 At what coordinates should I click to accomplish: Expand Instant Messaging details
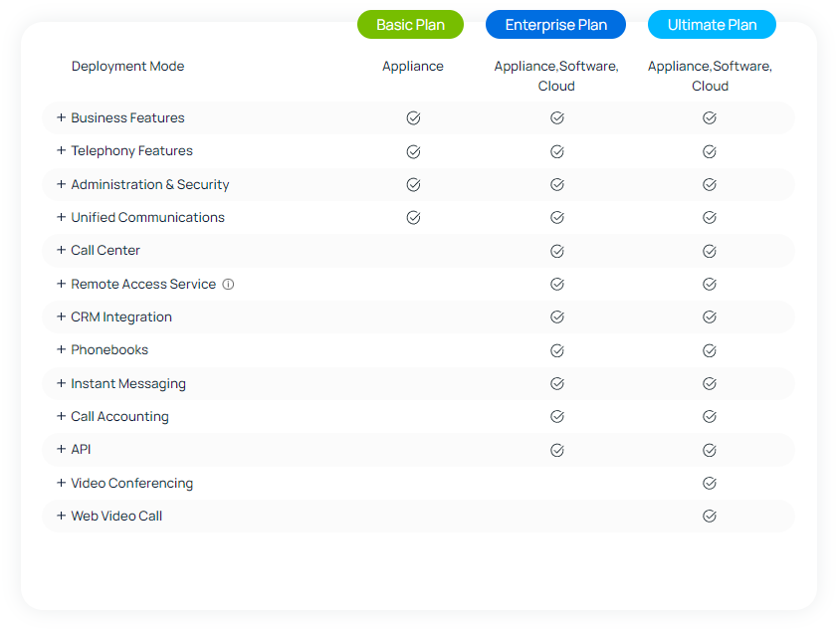coord(61,383)
